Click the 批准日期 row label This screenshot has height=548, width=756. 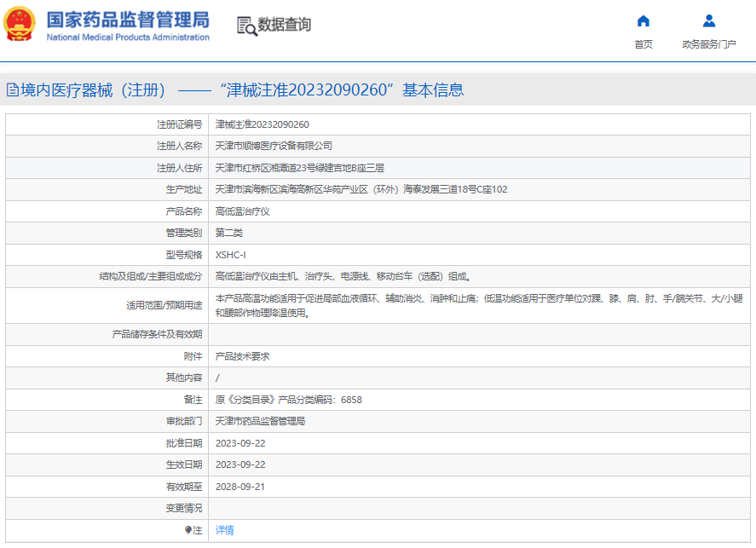(184, 443)
